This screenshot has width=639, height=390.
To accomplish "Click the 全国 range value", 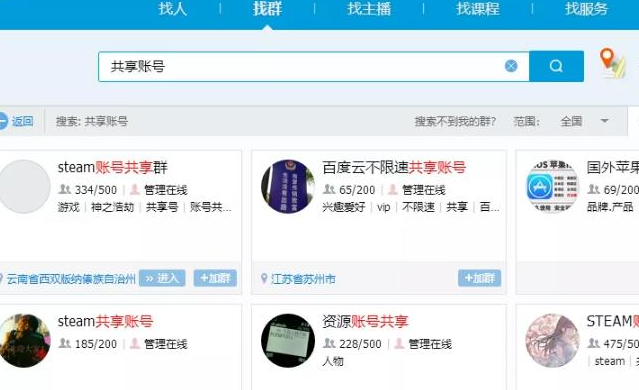I will click(571, 121).
